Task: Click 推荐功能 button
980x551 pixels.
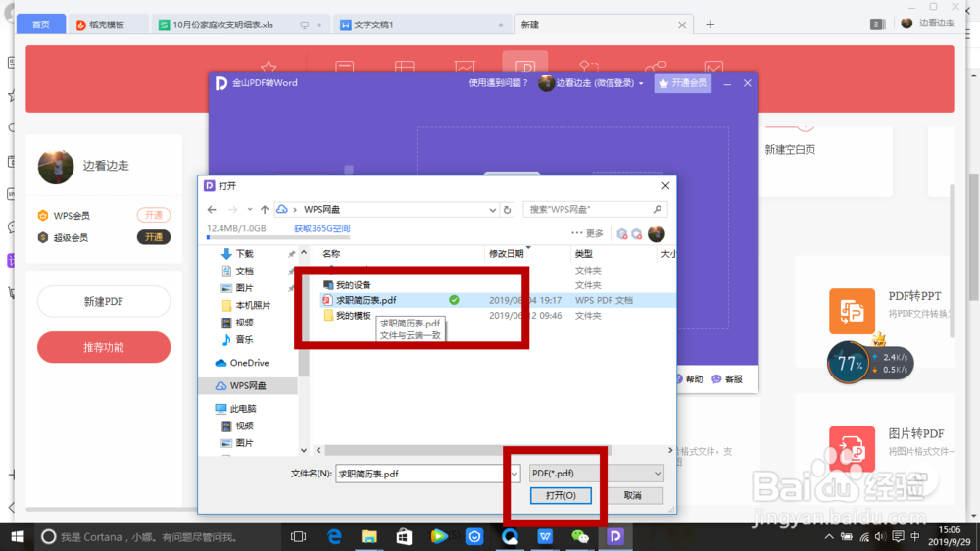Action: [104, 347]
